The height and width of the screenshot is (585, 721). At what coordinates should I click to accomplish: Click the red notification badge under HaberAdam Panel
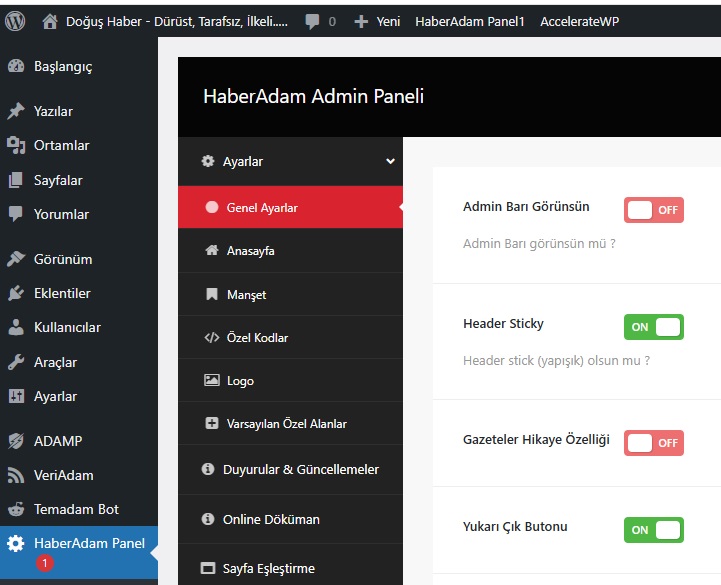coord(45,563)
